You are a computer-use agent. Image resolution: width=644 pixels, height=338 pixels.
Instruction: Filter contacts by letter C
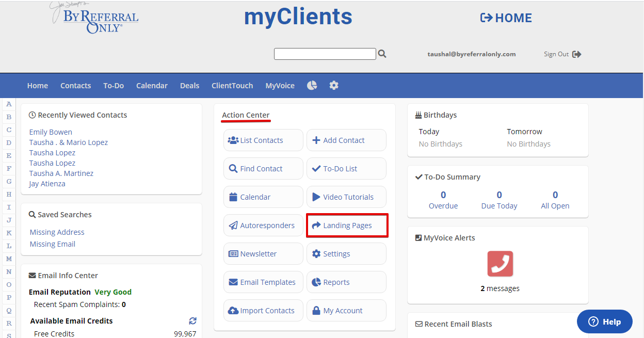(9, 130)
